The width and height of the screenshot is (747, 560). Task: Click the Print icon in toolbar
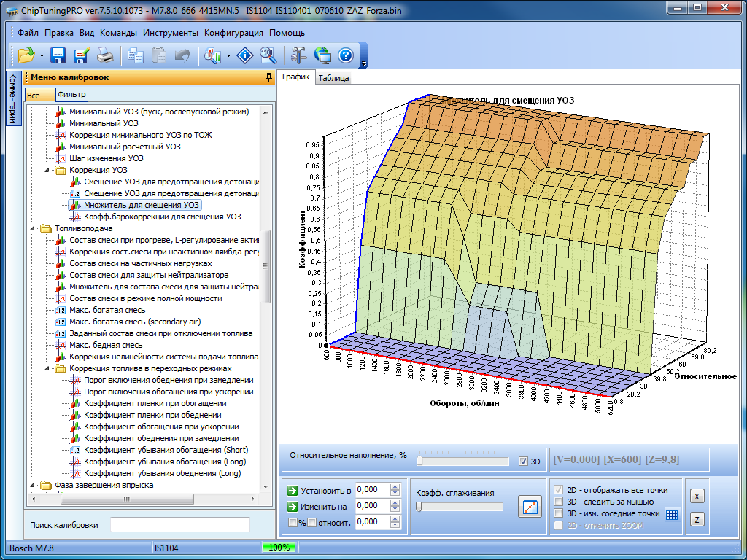[105, 55]
